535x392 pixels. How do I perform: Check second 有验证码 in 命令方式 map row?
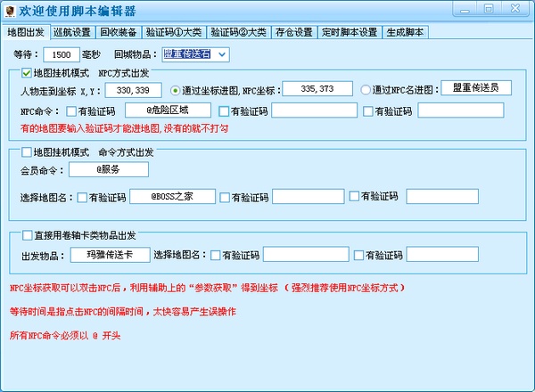(225, 198)
